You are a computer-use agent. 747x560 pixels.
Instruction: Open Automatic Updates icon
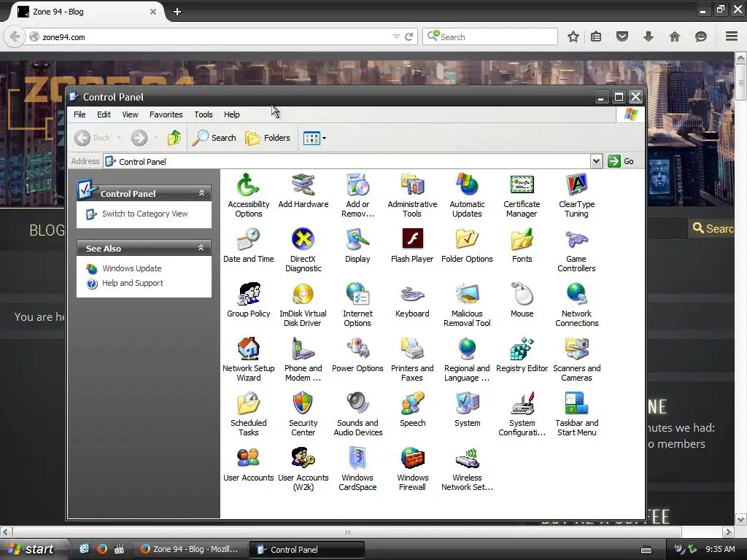pos(467,195)
